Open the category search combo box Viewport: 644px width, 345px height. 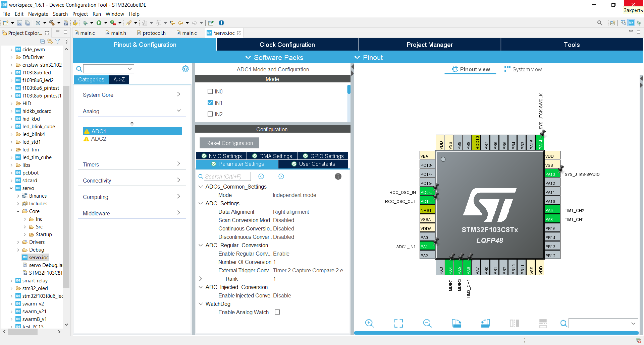109,69
